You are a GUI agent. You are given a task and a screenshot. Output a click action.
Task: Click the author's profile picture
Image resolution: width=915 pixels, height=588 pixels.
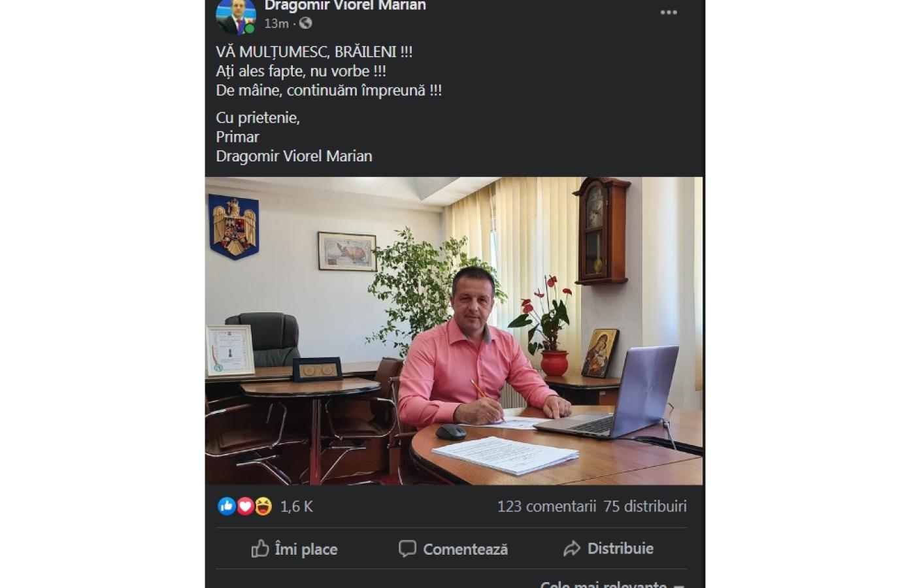pos(235,16)
